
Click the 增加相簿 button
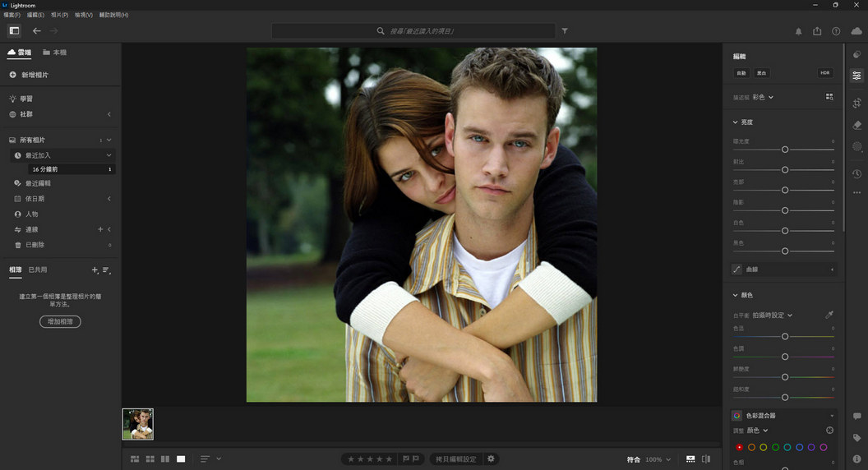click(60, 321)
